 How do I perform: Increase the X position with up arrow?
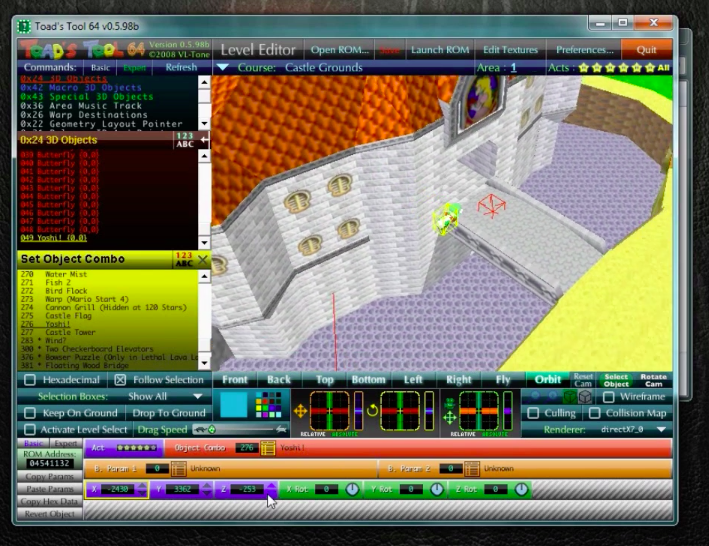[142, 485]
